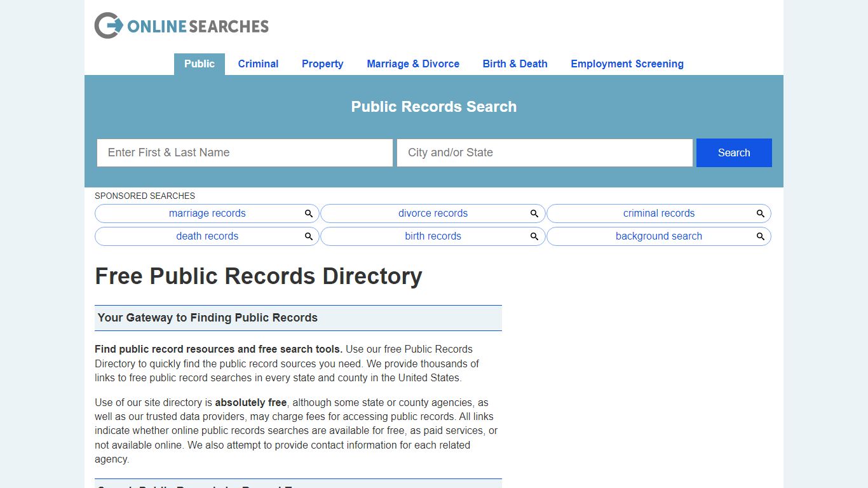
Task: Click the magnifying glass on birth records search
Action: coord(534,236)
